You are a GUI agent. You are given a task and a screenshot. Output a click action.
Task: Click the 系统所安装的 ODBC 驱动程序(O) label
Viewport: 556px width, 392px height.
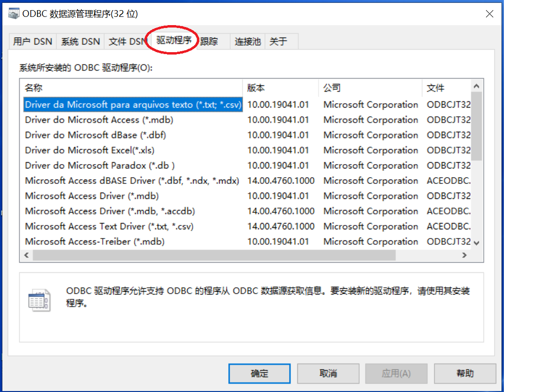tap(86, 68)
